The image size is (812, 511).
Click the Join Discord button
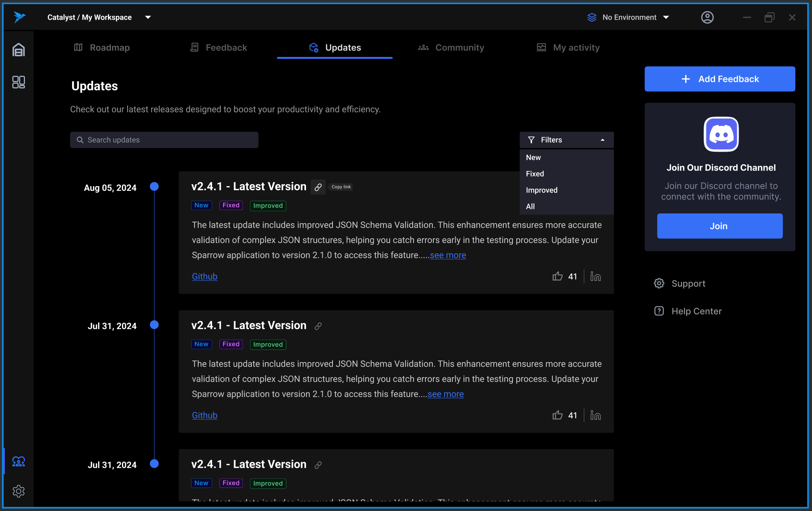(x=719, y=226)
